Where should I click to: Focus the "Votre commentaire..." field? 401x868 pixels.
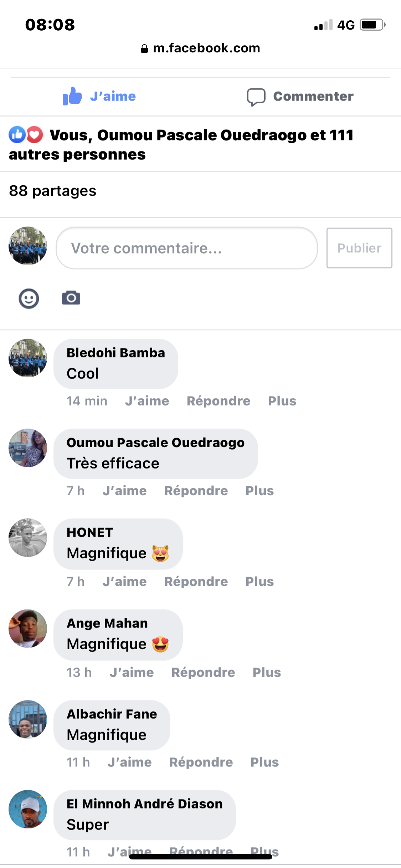[186, 248]
